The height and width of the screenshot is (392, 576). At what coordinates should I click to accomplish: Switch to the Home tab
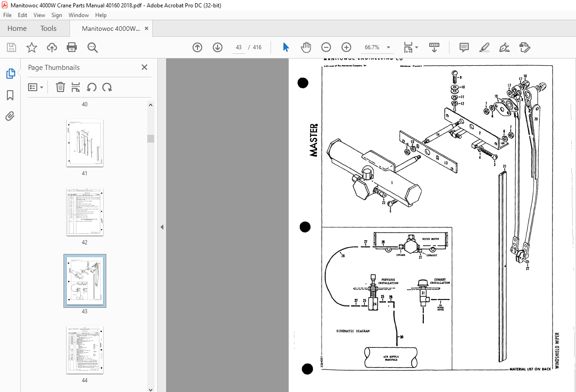[17, 29]
